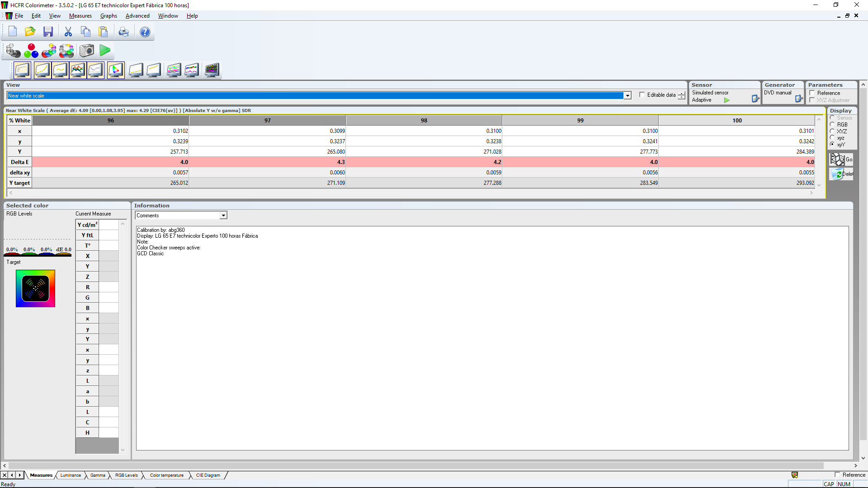Click the RGB levels graph monitor icon
Image resolution: width=868 pixels, height=488 pixels.
click(78, 70)
